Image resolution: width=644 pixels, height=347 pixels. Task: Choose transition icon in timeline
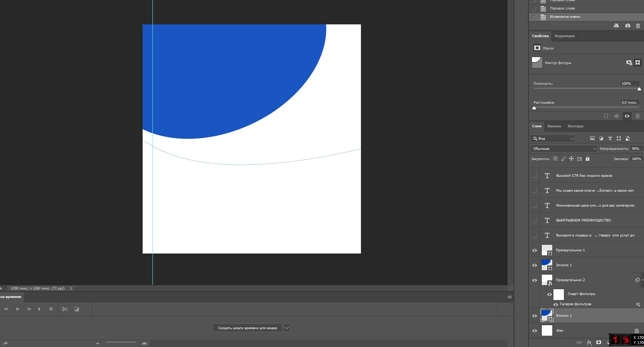coord(77,309)
